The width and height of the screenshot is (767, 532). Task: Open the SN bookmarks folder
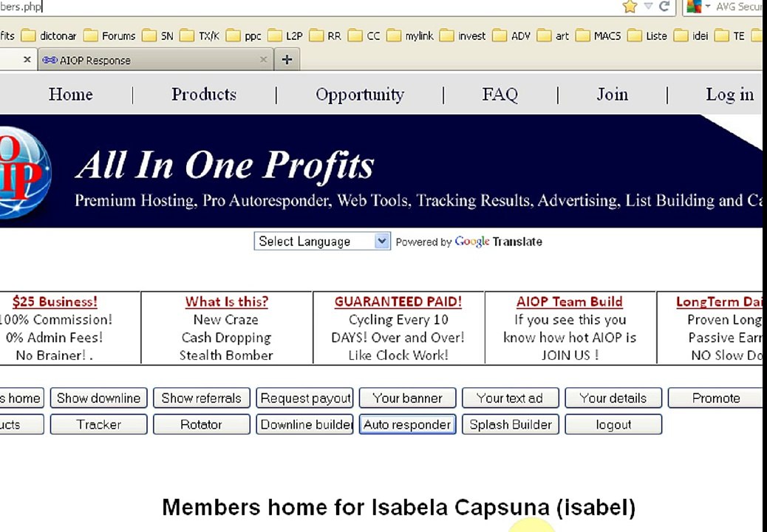point(157,35)
